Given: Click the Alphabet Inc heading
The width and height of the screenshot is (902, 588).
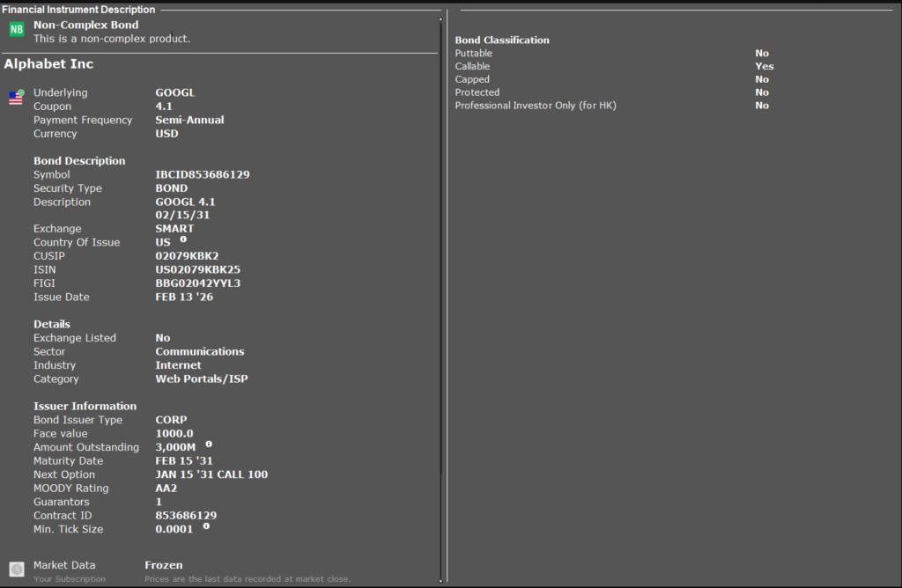Looking at the screenshot, I should 48,64.
